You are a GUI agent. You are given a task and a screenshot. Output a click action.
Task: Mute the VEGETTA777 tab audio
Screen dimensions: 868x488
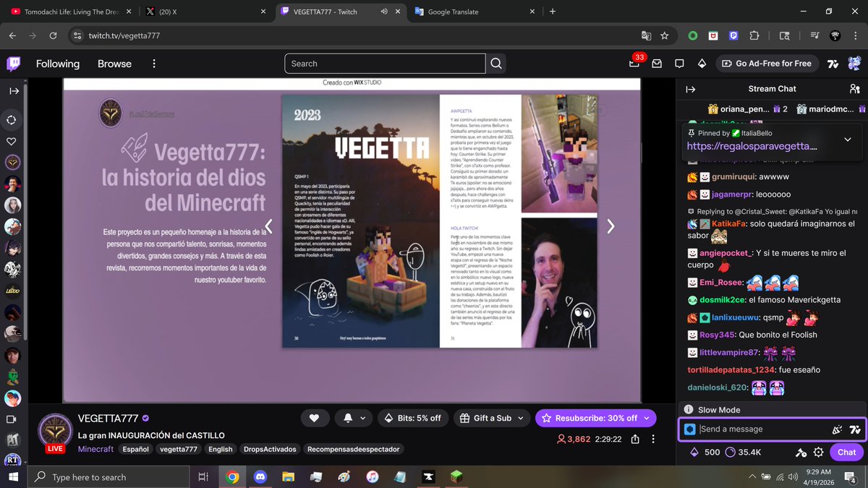coord(385,12)
